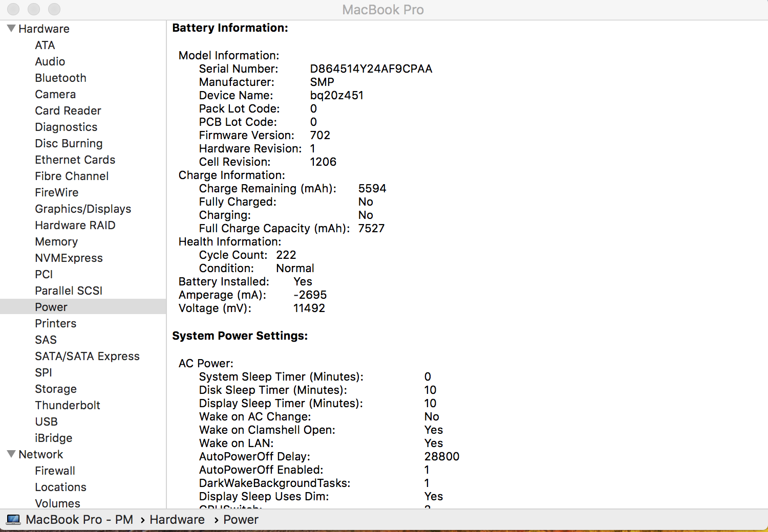Open Firewall under Network
The width and height of the screenshot is (768, 532).
(55, 471)
